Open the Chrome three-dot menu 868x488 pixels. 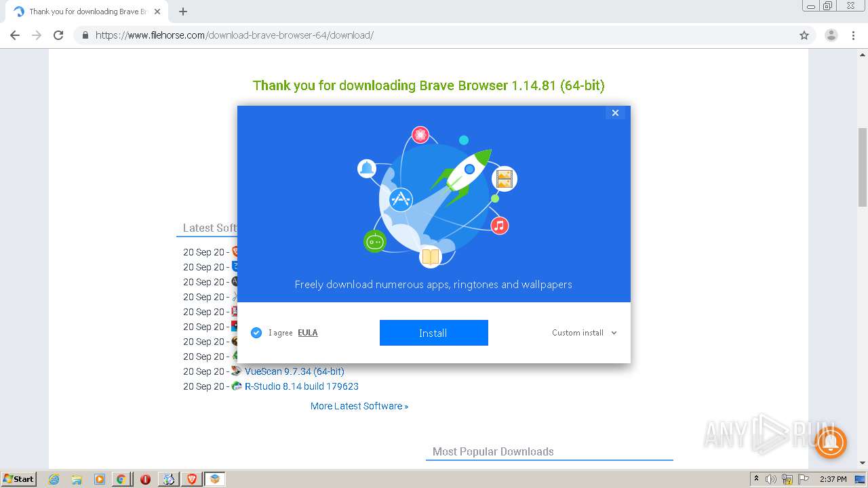(x=854, y=35)
